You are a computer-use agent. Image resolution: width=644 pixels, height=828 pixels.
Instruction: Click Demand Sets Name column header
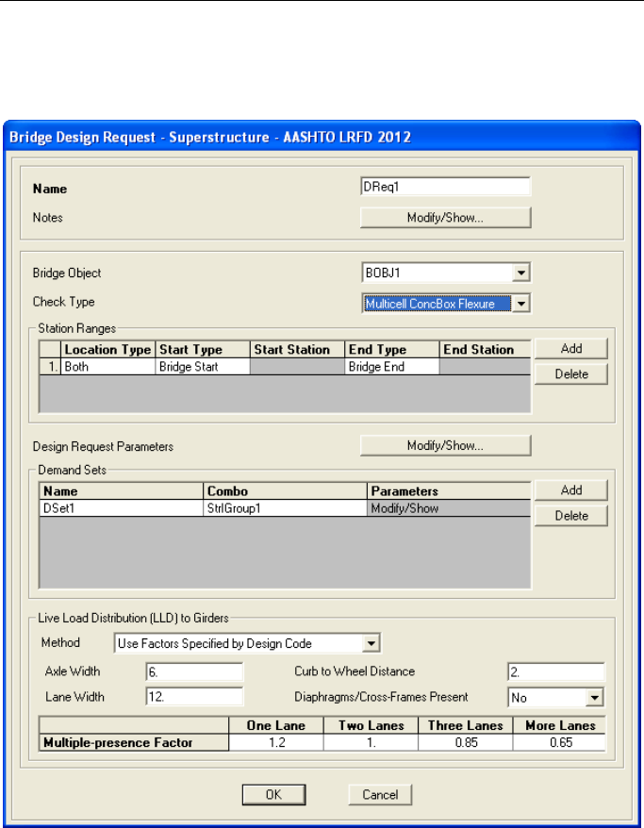tap(122, 491)
